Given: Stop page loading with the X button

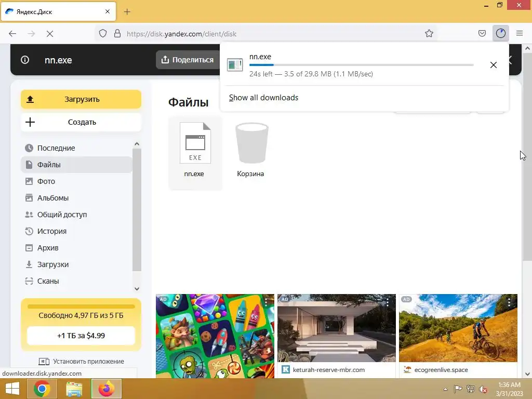Looking at the screenshot, I should [x=50, y=34].
